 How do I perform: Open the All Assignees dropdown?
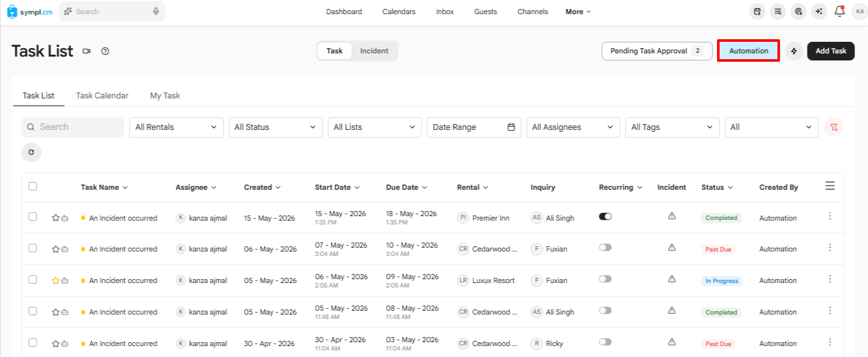573,127
